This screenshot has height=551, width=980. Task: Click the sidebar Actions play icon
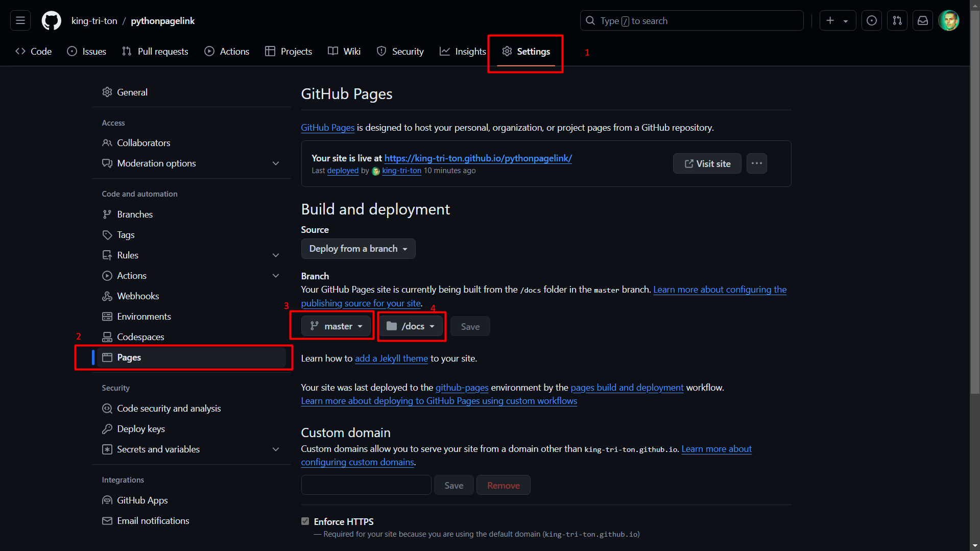coord(107,276)
